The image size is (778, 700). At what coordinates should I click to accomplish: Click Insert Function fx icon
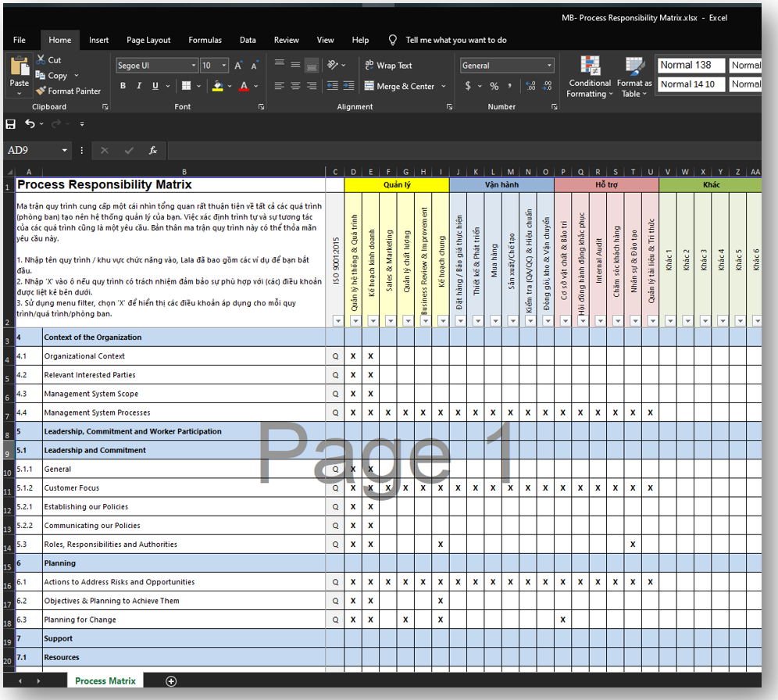click(153, 150)
